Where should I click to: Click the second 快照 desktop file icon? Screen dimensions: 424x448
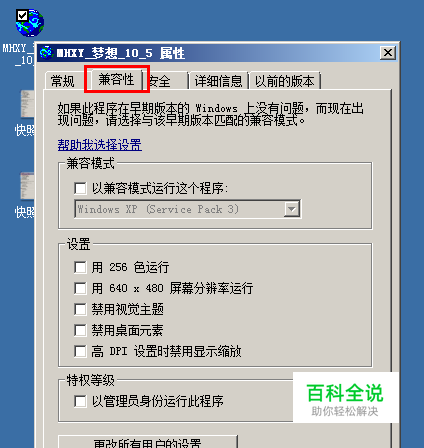tap(27, 186)
